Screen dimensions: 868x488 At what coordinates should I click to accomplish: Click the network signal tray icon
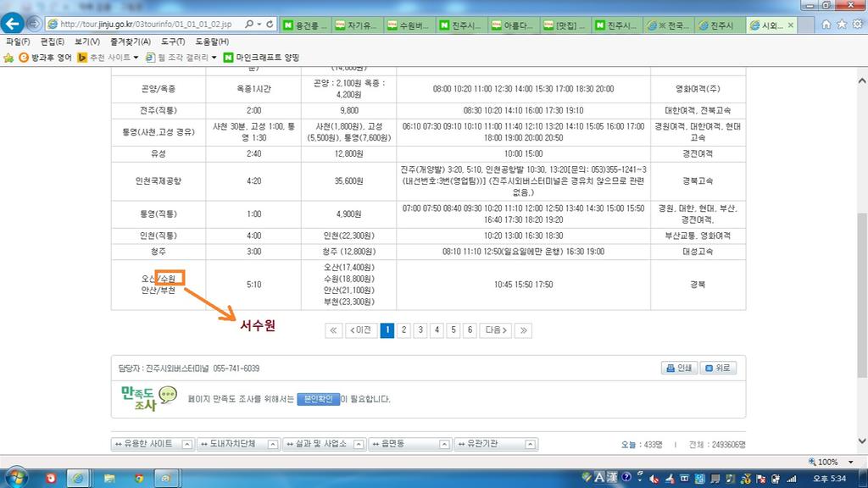[792, 479]
